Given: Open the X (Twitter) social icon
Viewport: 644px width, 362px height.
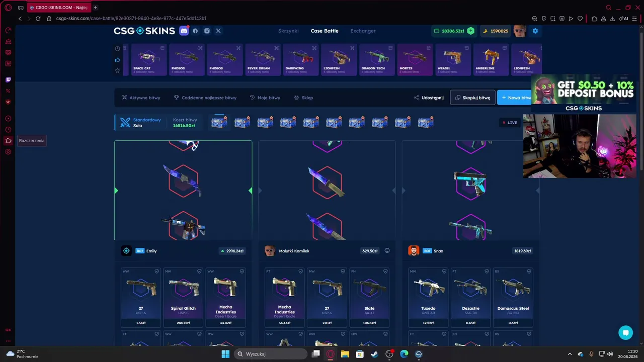Looking at the screenshot, I should 218,31.
